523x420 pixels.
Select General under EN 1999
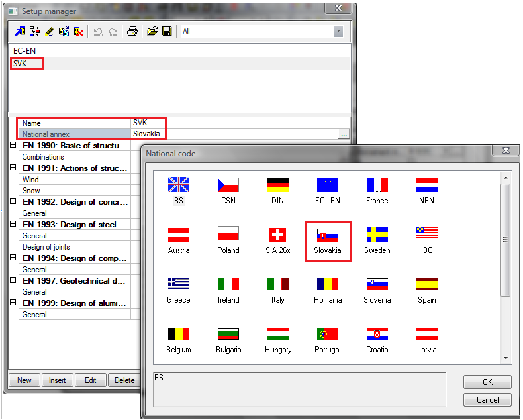coord(75,315)
